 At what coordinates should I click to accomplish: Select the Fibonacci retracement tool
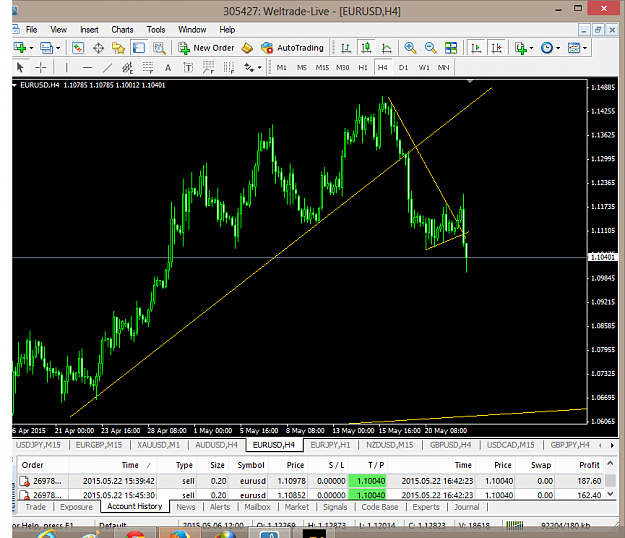pos(148,68)
